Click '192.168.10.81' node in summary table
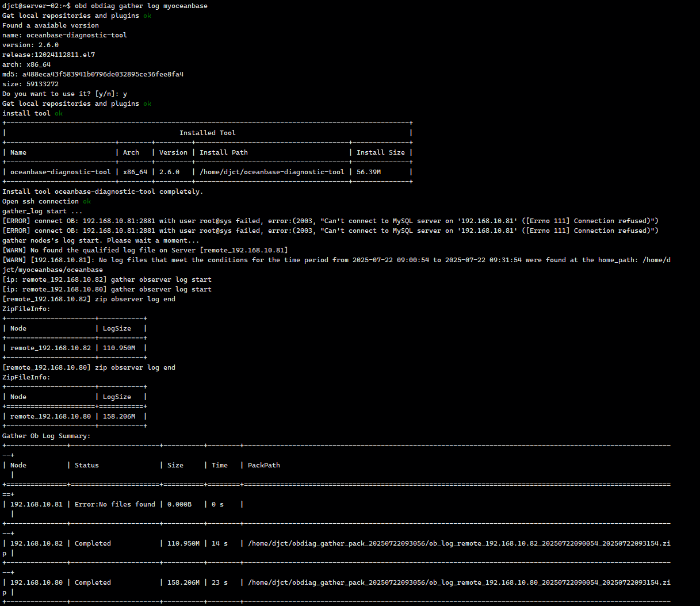Screen dimensions: 700x606 36,504
